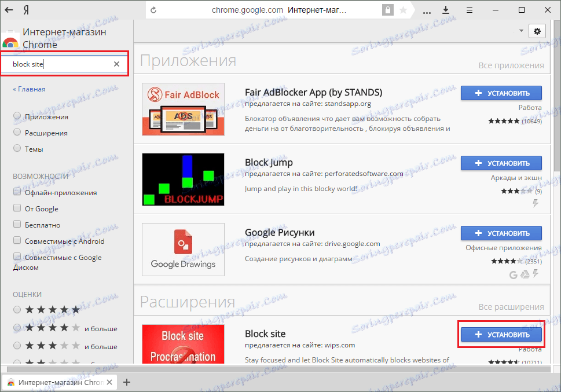Switch to the Интернет-магазин Chrome tab

(55, 382)
